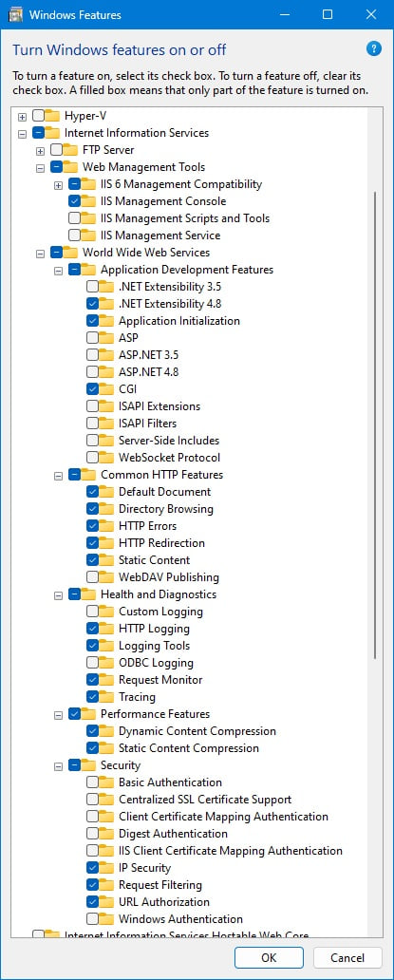
Task: Select the Request Filtering label
Action: tap(160, 885)
